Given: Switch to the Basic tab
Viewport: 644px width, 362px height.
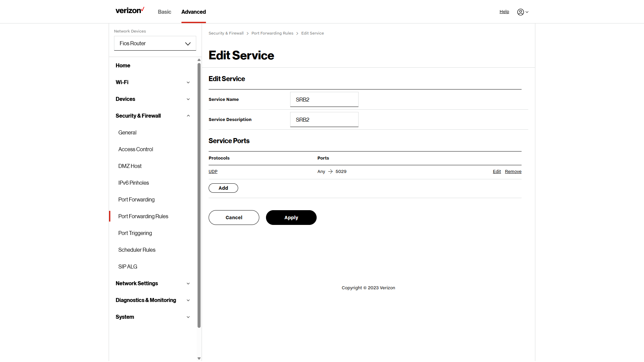Looking at the screenshot, I should click(x=164, y=12).
